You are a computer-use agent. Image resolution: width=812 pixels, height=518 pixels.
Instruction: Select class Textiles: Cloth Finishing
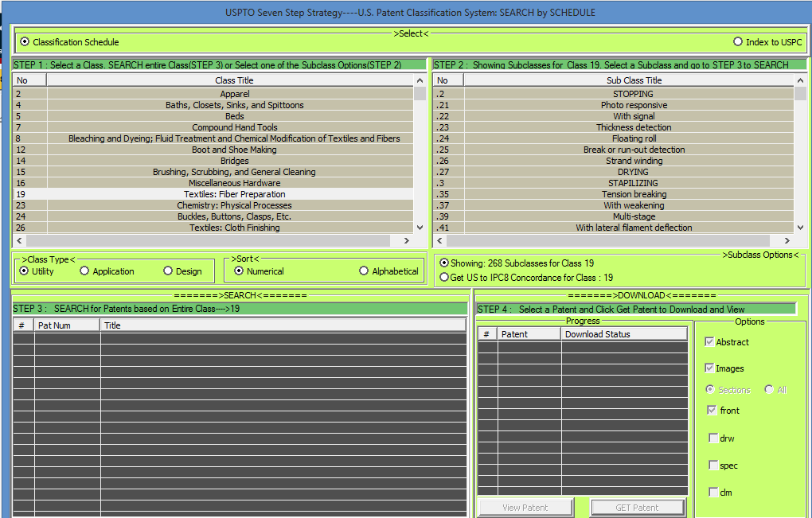pyautogui.click(x=213, y=228)
